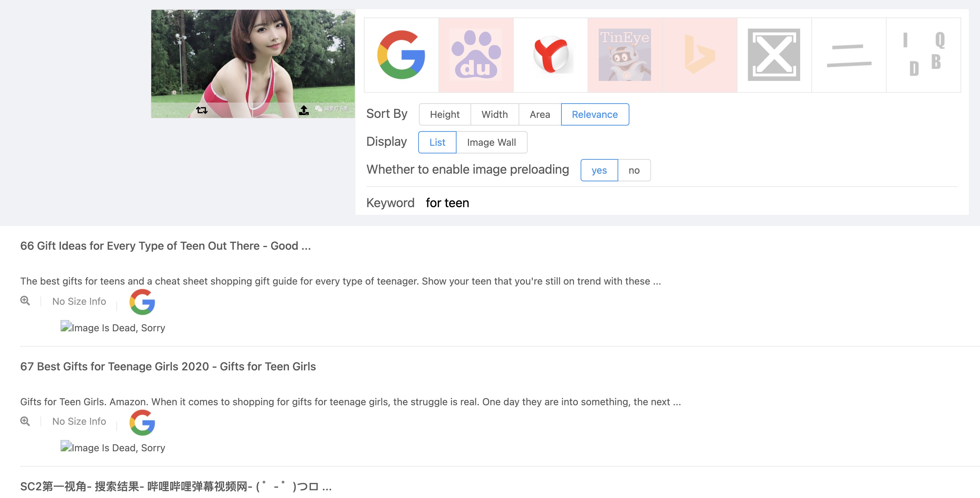Click the IQDB search engine icon

point(923,55)
